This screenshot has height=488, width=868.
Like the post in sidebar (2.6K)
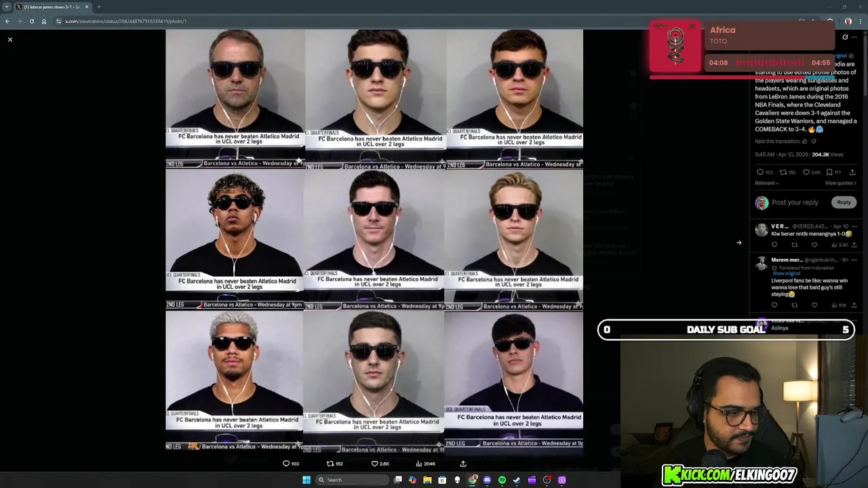pos(811,172)
